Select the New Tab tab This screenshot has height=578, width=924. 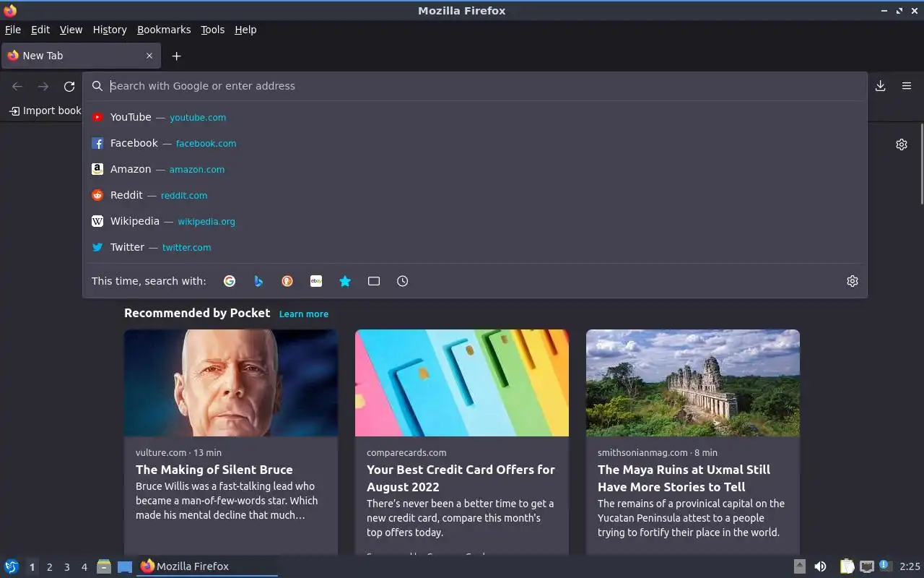pyautogui.click(x=81, y=56)
